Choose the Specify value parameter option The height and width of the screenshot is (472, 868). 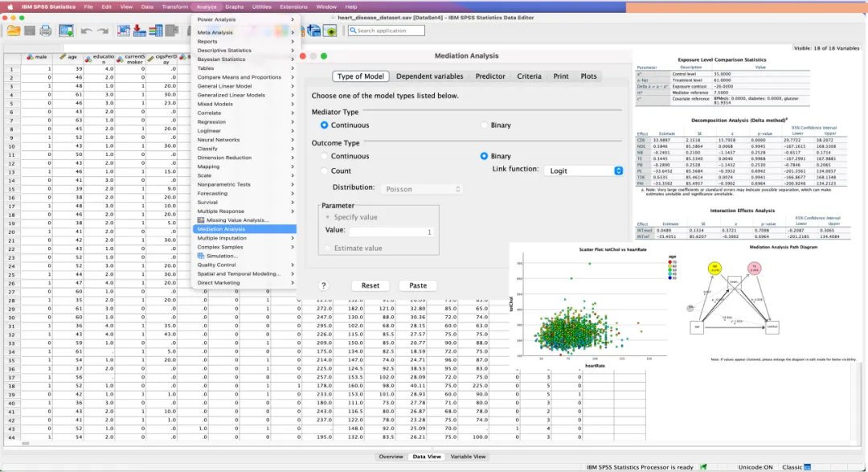pos(328,217)
